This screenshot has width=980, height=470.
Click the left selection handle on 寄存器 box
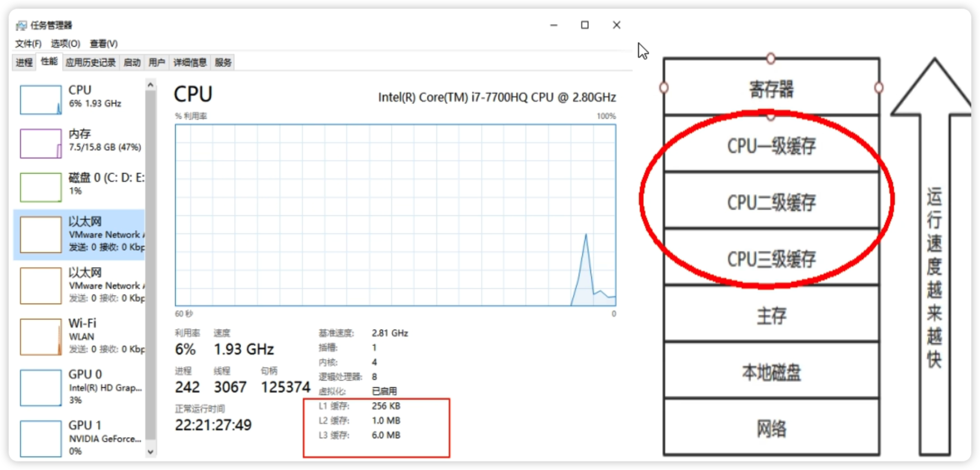664,87
